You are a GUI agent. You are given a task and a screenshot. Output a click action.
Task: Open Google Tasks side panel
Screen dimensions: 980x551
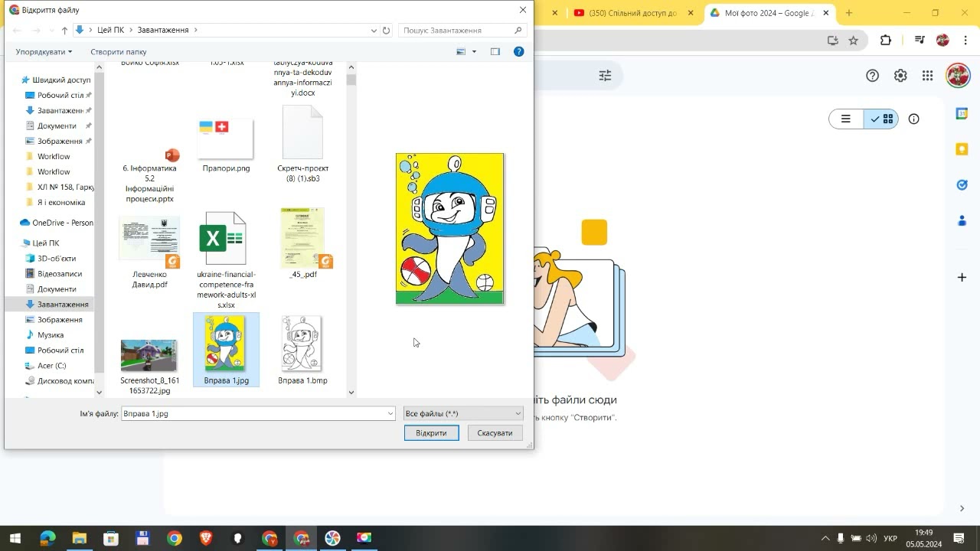962,184
